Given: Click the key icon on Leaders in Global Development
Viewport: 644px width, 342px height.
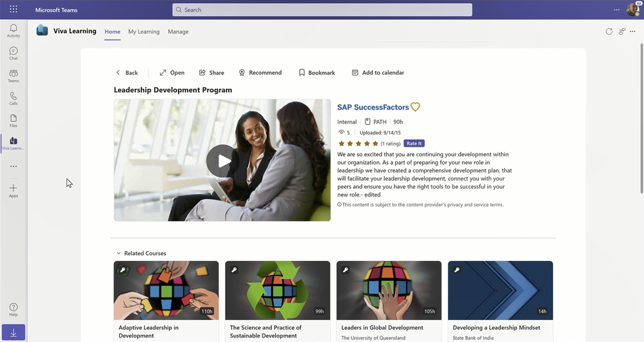Looking at the screenshot, I should (x=345, y=270).
